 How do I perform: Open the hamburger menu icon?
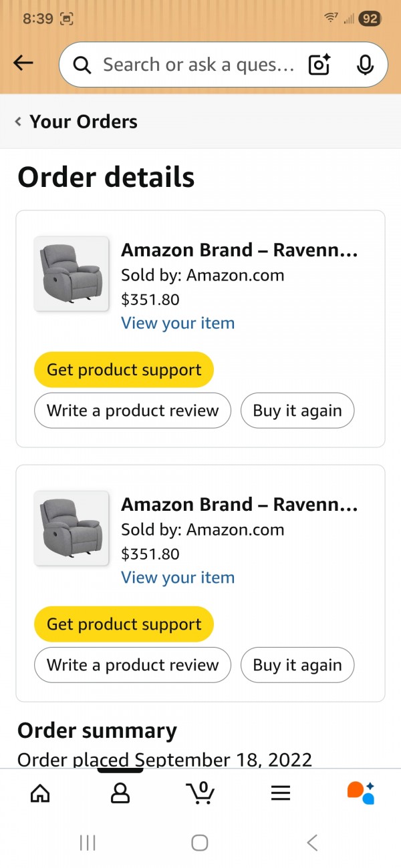(x=281, y=793)
